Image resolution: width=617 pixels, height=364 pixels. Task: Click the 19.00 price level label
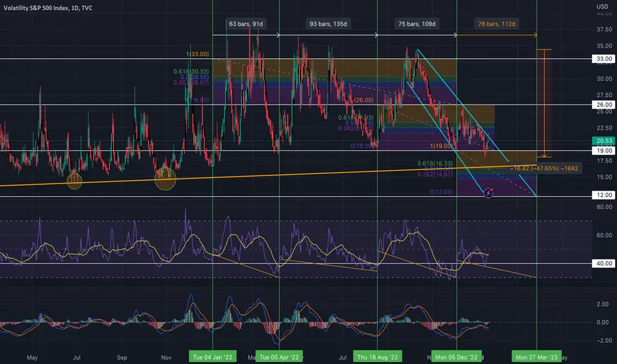click(604, 151)
